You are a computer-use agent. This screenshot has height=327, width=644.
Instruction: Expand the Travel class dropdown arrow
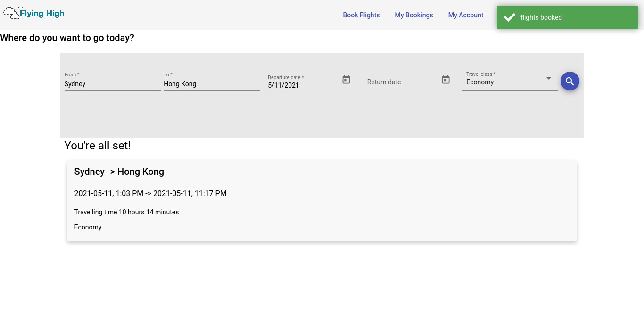(548, 78)
